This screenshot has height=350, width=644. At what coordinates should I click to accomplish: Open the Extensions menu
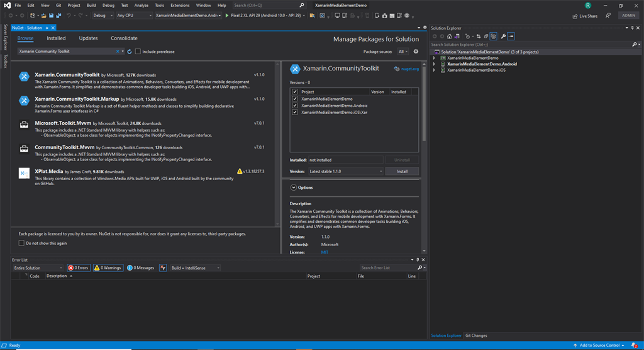click(x=180, y=5)
